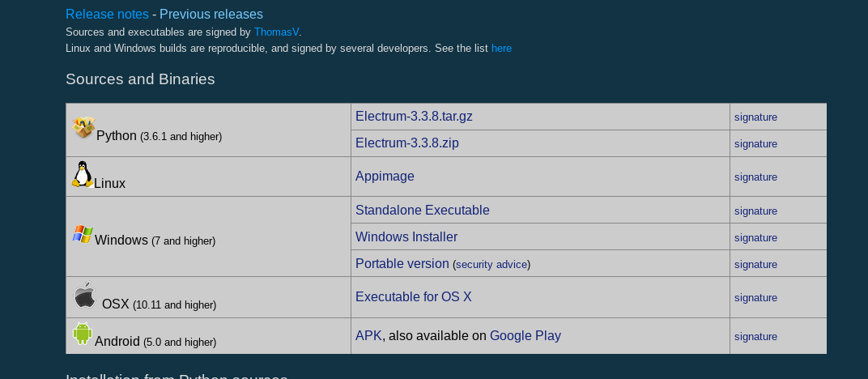Follow the 'here' developers list link
This screenshot has width=868, height=379.
(501, 48)
